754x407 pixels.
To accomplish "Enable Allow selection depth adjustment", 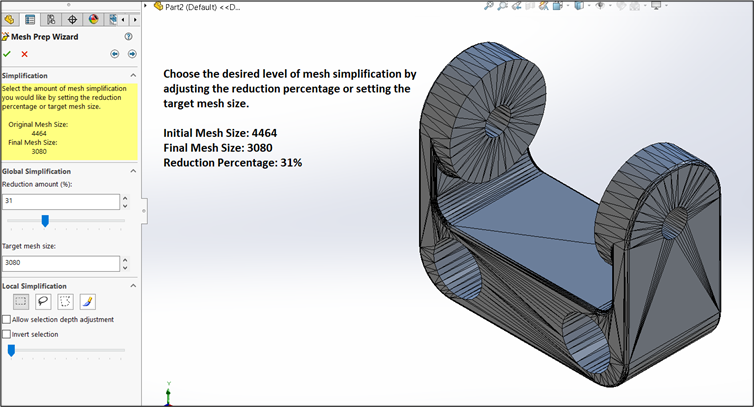I will click(x=7, y=320).
